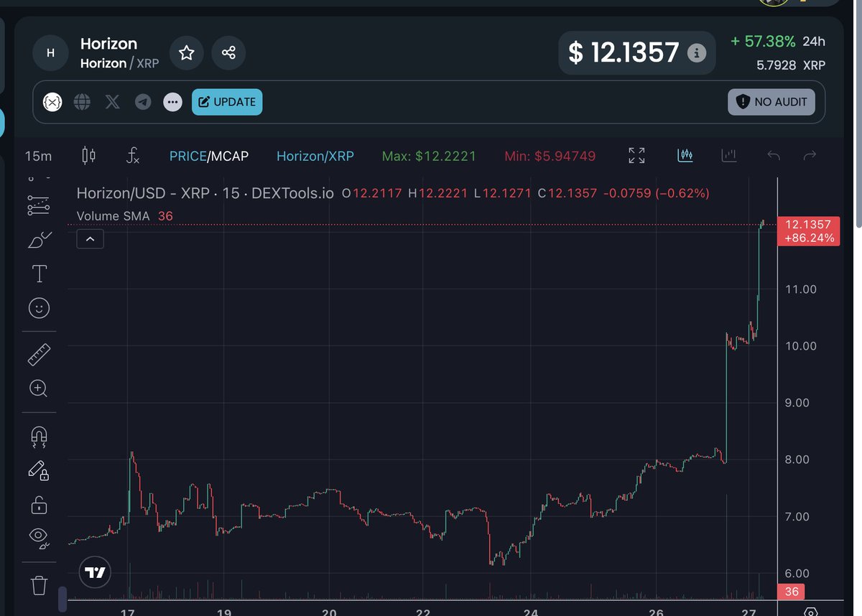The image size is (862, 616).
Task: Click the red volume 36 axis label
Action: pyautogui.click(x=791, y=592)
